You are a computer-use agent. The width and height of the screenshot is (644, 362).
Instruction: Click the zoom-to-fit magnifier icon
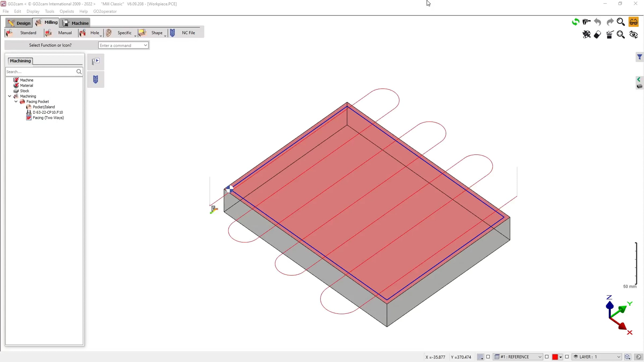(621, 34)
